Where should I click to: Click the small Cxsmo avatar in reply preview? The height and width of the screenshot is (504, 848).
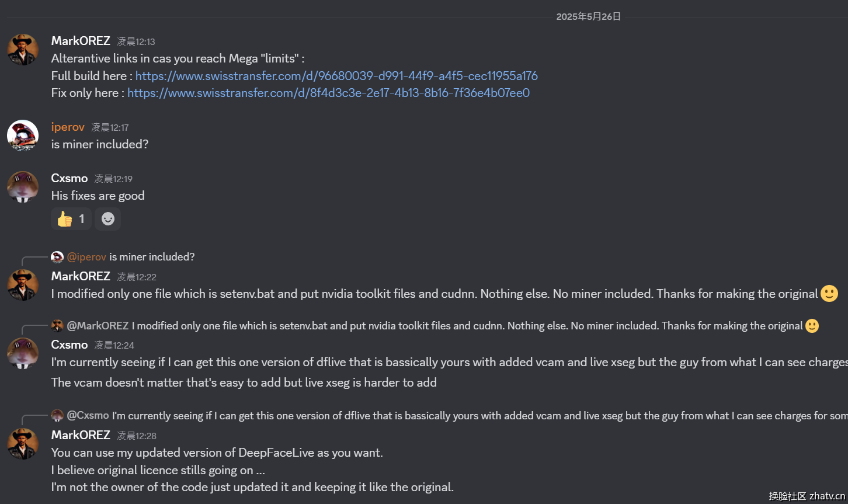coord(57,415)
